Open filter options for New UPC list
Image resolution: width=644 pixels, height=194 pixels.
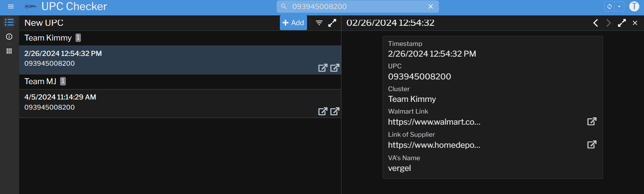(319, 23)
